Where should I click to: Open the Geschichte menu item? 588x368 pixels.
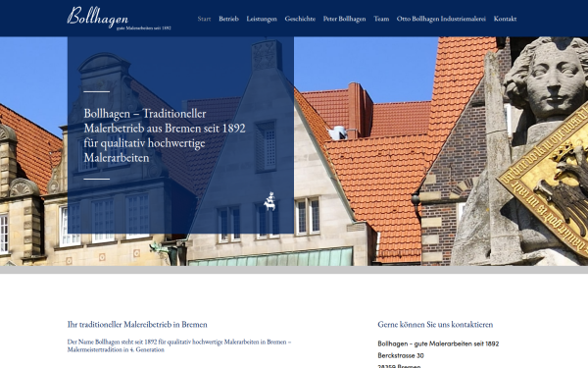(x=300, y=19)
